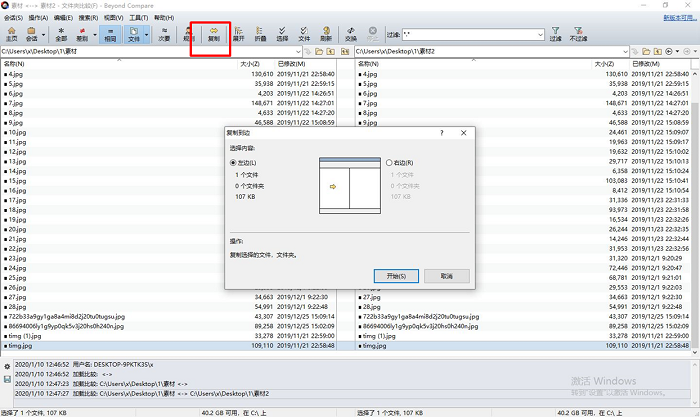The image size is (700, 417).
Task: Expand the 过滤 filter combo box dropdown
Action: point(540,34)
